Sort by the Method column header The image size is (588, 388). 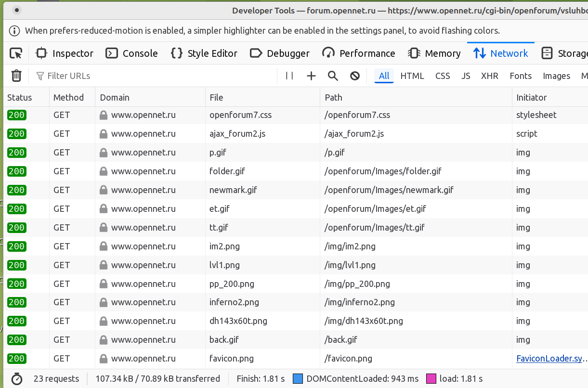(x=72, y=97)
